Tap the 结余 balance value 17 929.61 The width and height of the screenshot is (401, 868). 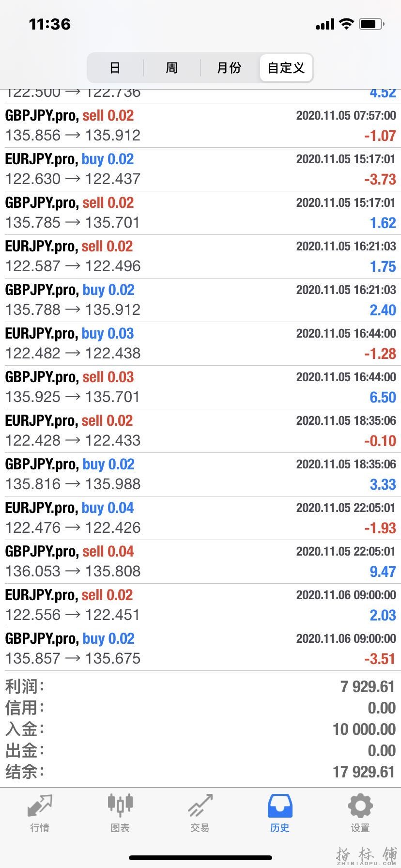pyautogui.click(x=364, y=772)
